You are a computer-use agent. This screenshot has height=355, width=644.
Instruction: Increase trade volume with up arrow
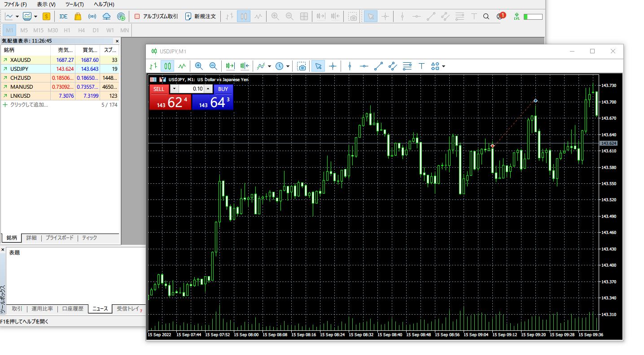point(207,89)
